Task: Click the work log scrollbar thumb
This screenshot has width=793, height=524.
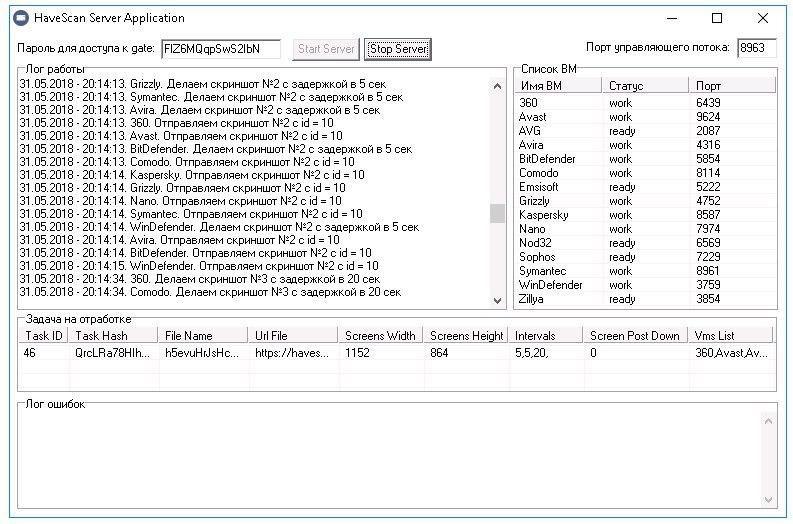Action: click(x=497, y=214)
